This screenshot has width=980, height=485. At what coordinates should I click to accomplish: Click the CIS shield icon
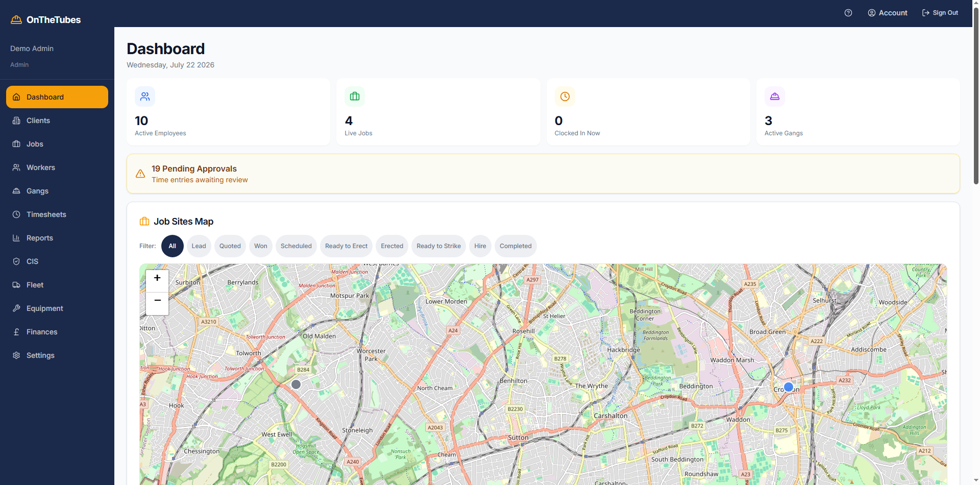pos(16,261)
